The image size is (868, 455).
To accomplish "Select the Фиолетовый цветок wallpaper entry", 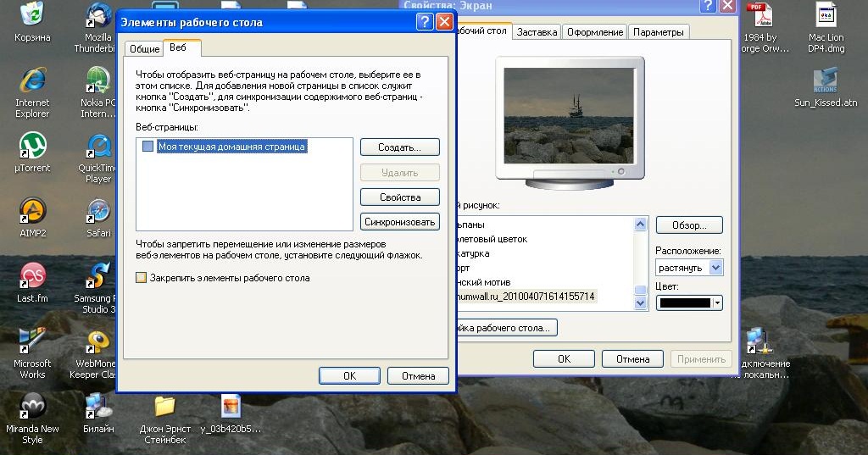I will click(492, 239).
